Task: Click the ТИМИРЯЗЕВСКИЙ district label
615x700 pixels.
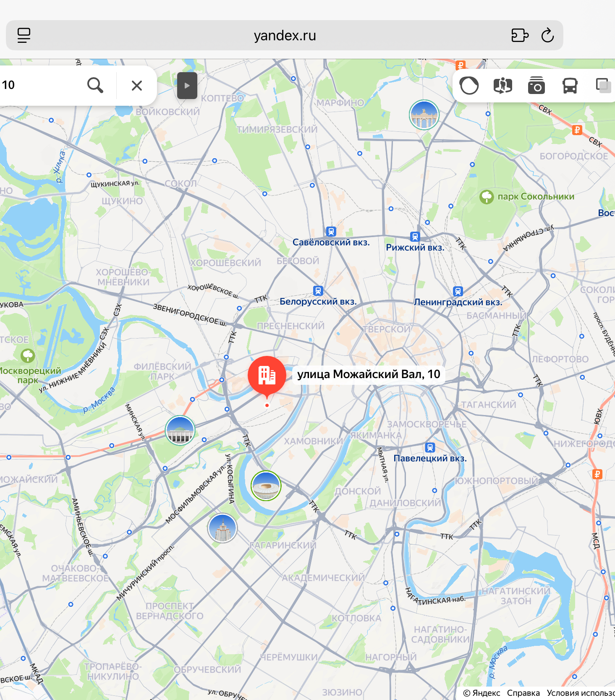Action: pyautogui.click(x=277, y=130)
